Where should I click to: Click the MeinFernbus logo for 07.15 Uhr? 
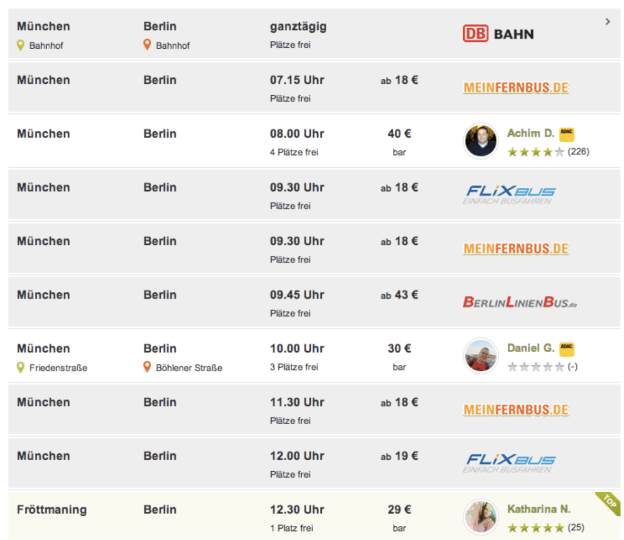pyautogui.click(x=516, y=88)
